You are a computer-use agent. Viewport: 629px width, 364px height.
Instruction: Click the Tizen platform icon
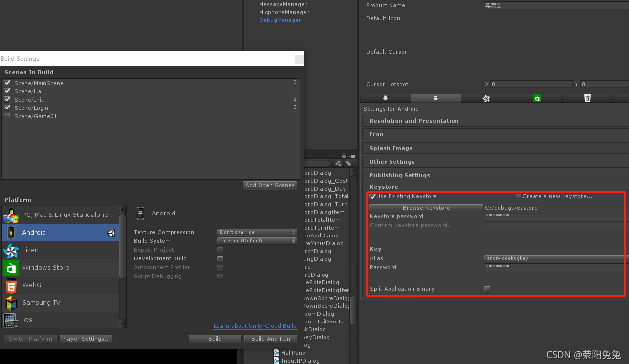(11, 250)
